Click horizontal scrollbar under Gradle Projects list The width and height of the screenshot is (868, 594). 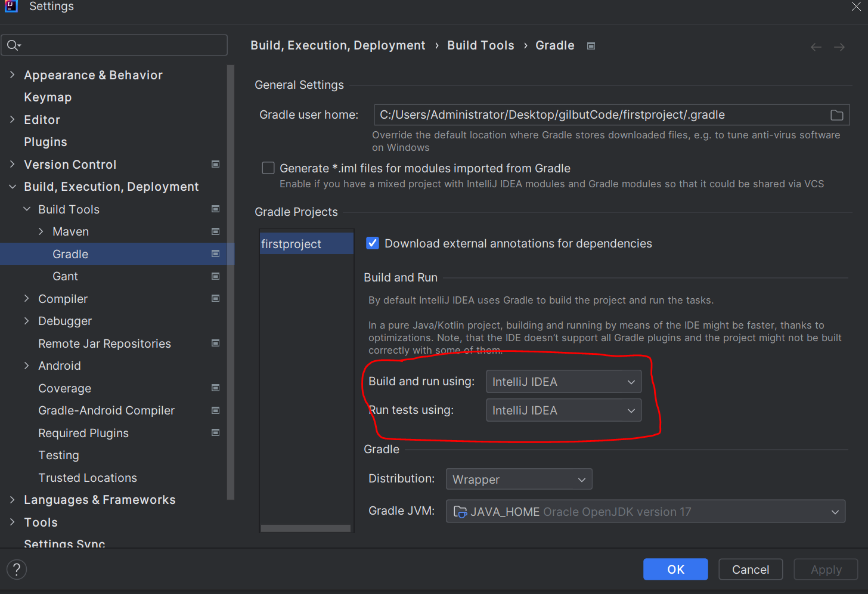[306, 528]
